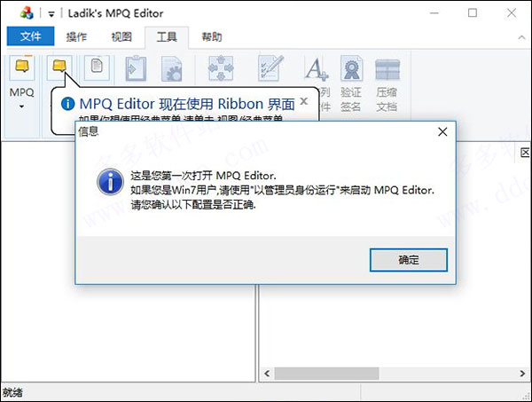The width and height of the screenshot is (532, 402).
Task: Click the horizontal scrollbar right arrow
Action: point(522,374)
